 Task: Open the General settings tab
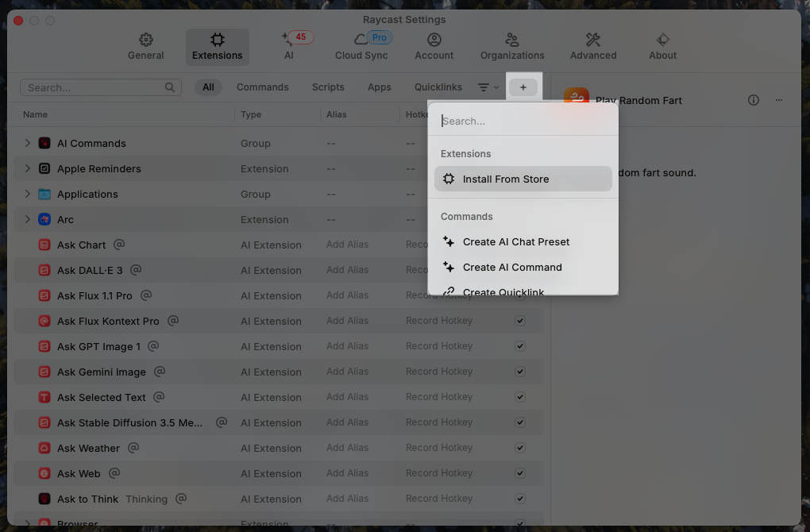click(145, 47)
